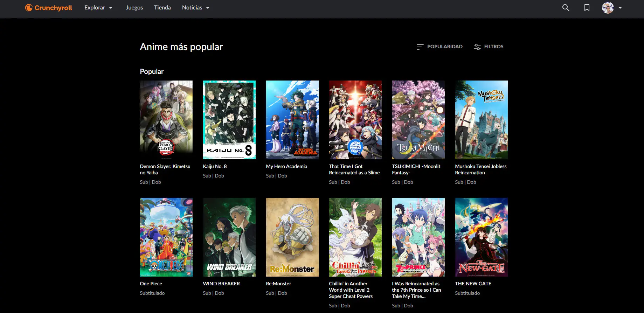
Task: Click the One Piece title link
Action: click(151, 284)
